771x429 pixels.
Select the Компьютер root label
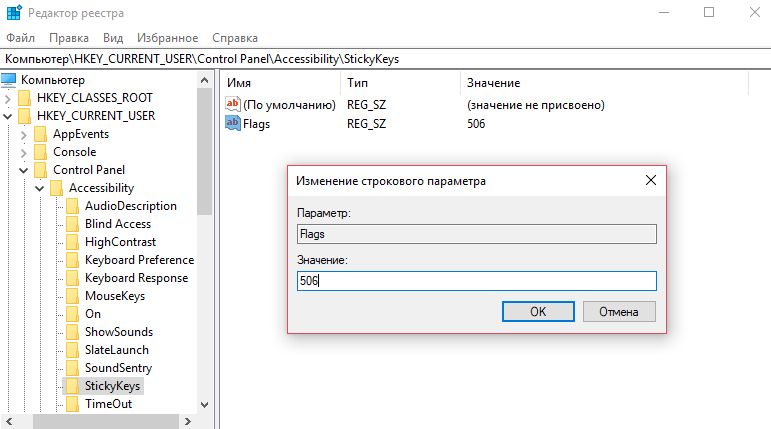click(x=53, y=80)
